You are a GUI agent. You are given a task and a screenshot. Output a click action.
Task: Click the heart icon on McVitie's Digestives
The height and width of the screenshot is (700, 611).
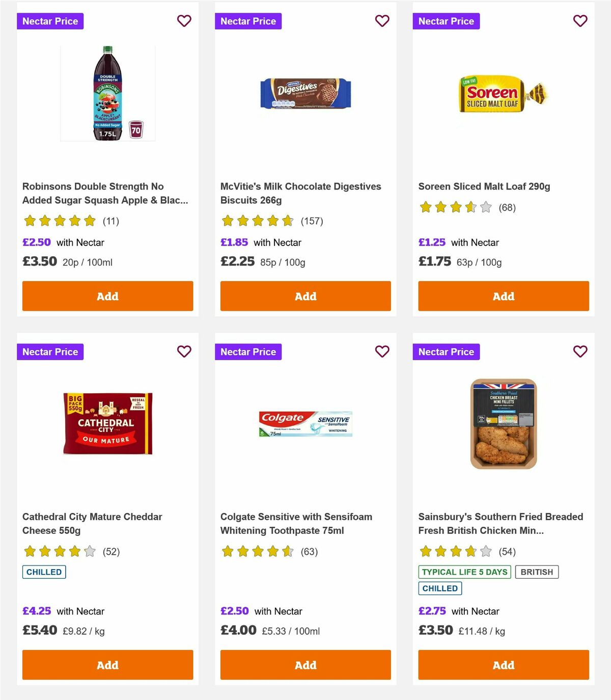point(382,21)
